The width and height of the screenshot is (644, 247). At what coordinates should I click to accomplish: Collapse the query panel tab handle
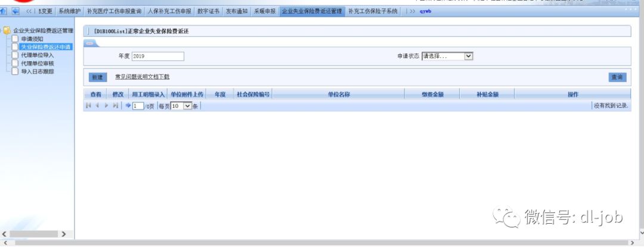91,44
